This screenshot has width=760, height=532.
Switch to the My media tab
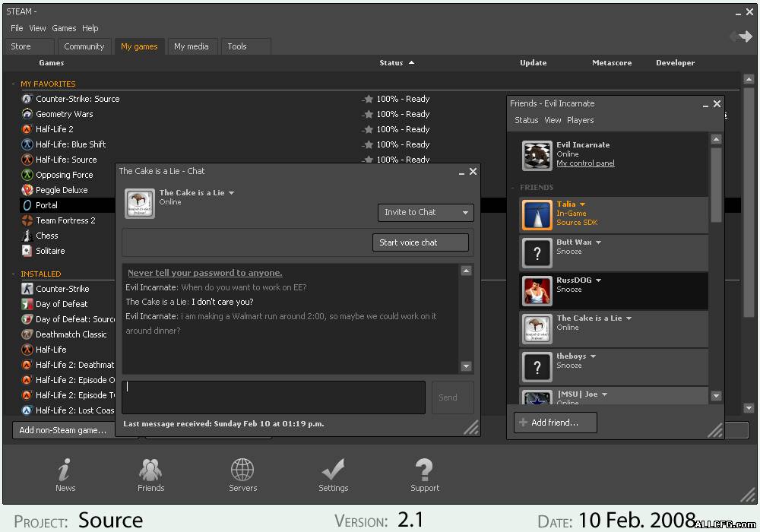[192, 46]
